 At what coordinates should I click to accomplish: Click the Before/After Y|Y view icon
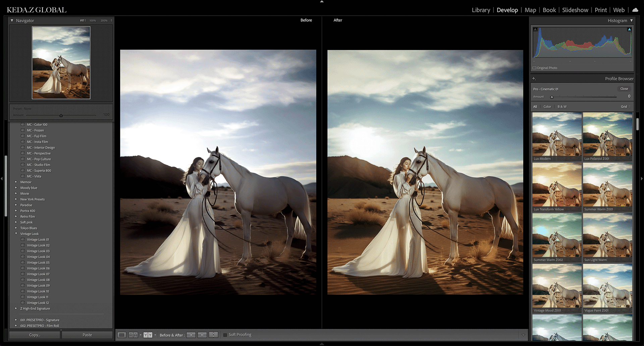click(x=148, y=335)
